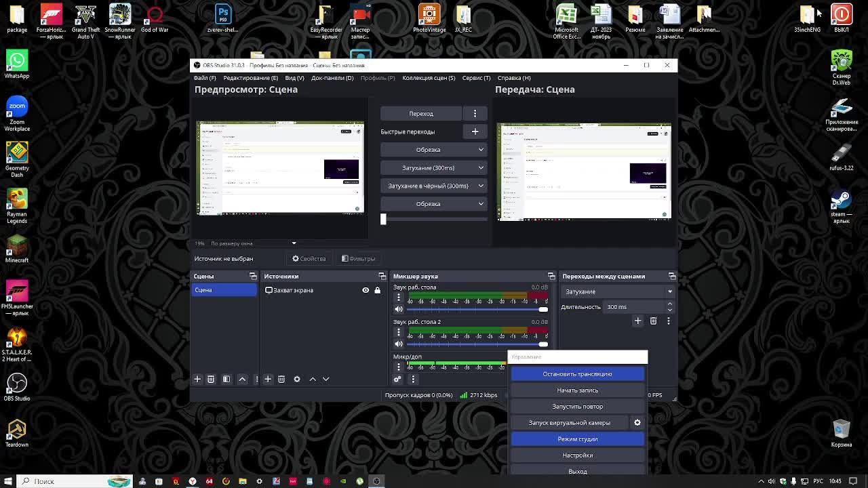Viewport: 868px width, 488px height.
Task: Open Вид (V) menu
Action: tap(294, 78)
